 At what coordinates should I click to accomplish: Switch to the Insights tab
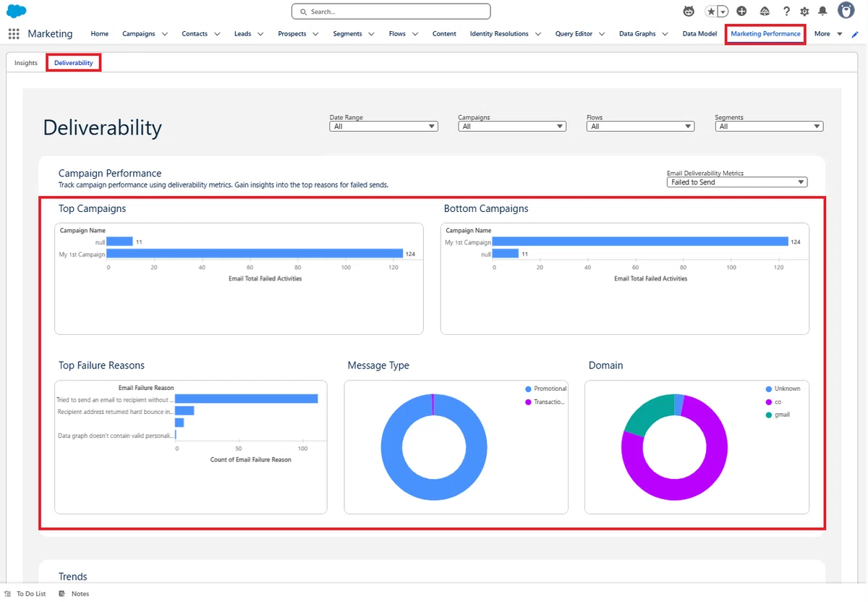[x=26, y=63]
